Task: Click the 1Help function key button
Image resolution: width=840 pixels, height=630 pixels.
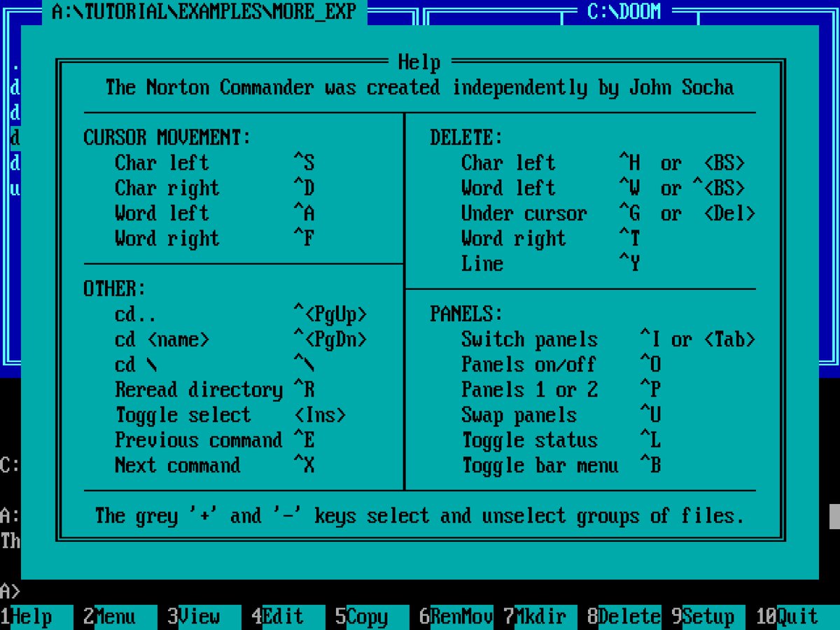Action: pos(36,617)
